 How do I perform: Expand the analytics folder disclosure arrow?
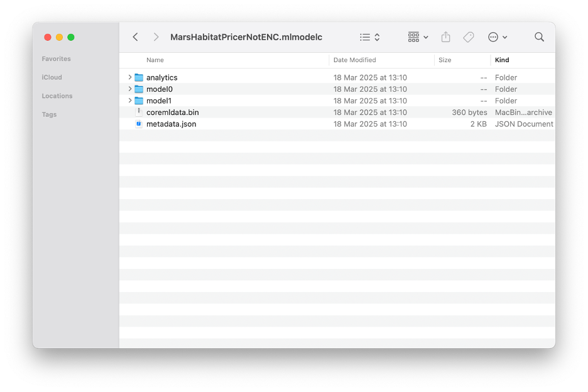[x=130, y=78]
